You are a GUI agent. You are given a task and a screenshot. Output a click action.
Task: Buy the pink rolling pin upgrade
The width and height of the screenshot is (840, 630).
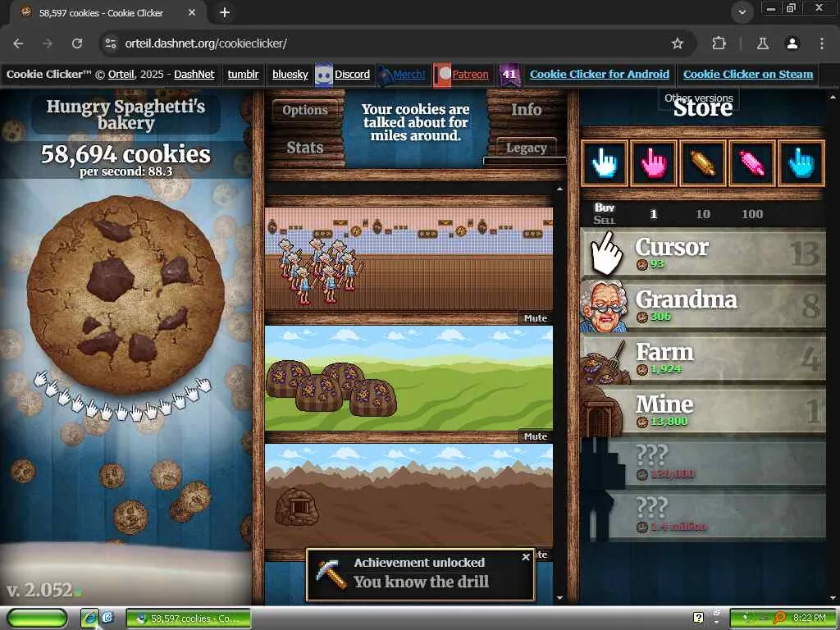click(752, 163)
